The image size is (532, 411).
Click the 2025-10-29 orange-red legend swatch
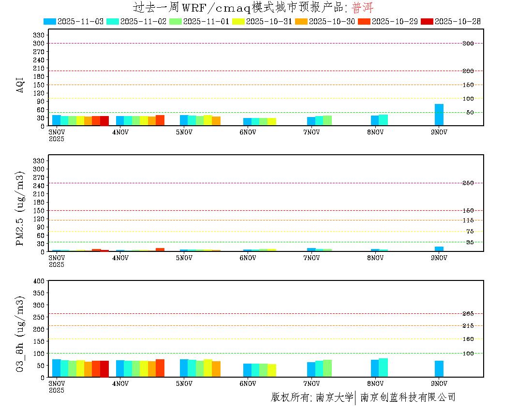coord(365,21)
